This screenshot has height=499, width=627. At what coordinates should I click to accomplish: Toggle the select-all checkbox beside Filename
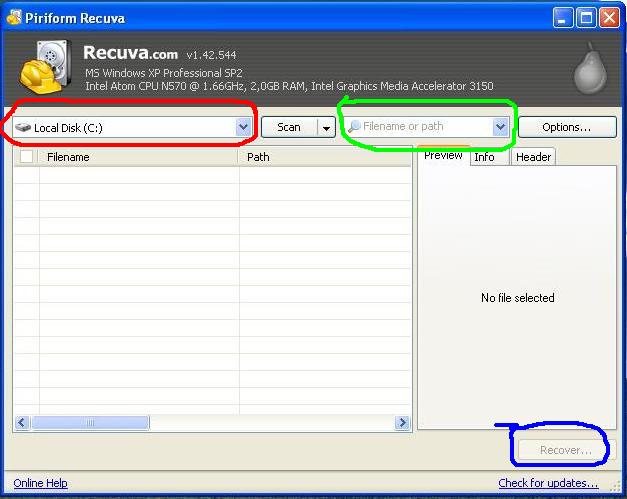[x=26, y=156]
